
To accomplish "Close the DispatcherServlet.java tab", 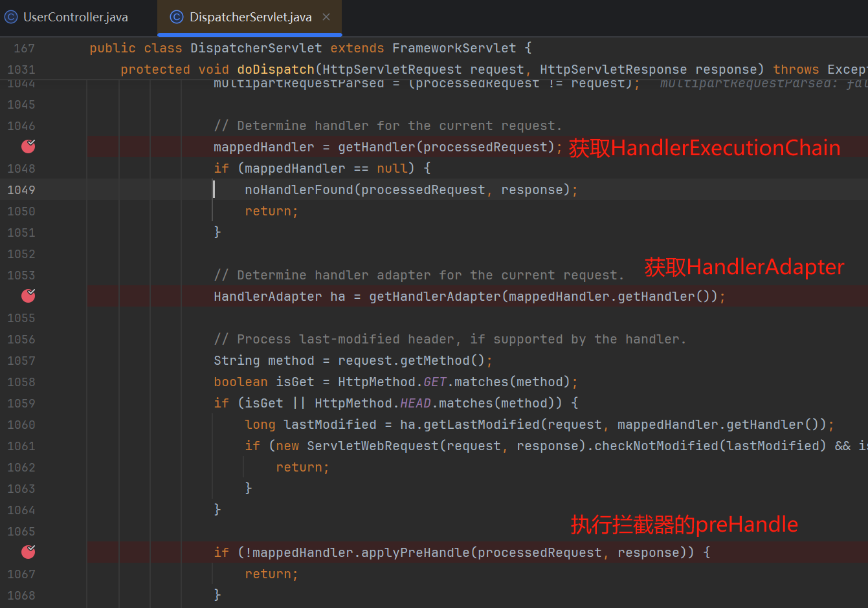I will tap(326, 17).
